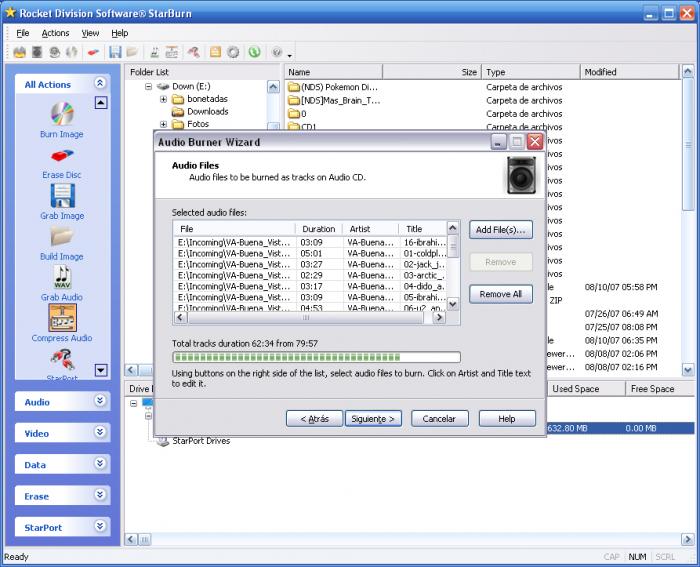
Task: Open the View menu
Action: [x=90, y=33]
